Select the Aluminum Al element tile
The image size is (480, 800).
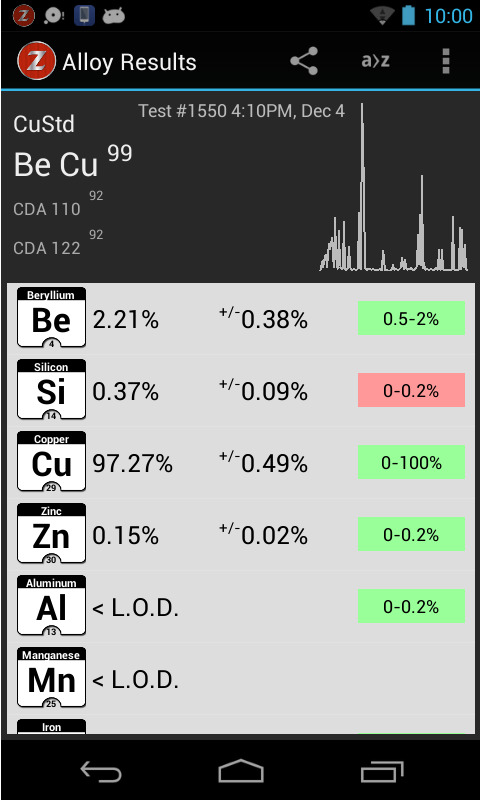click(51, 605)
